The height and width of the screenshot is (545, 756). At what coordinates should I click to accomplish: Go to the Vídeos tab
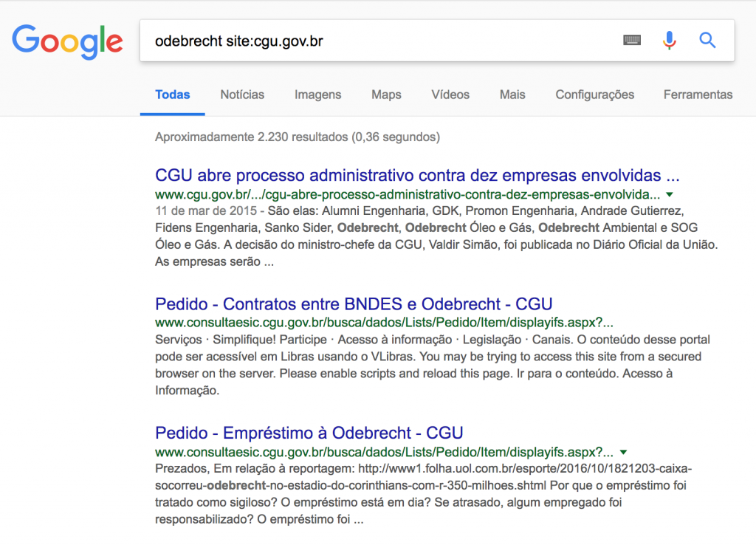(x=450, y=95)
